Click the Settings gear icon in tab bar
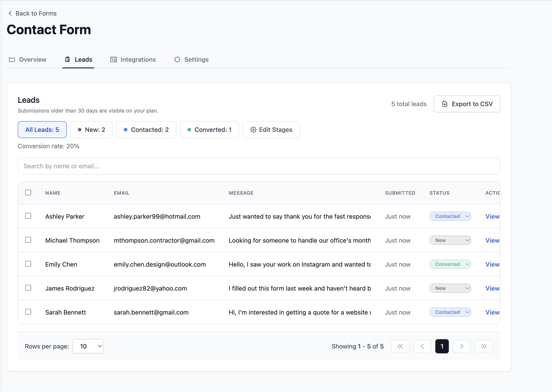Image resolution: width=552 pixels, height=392 pixels. (x=177, y=60)
